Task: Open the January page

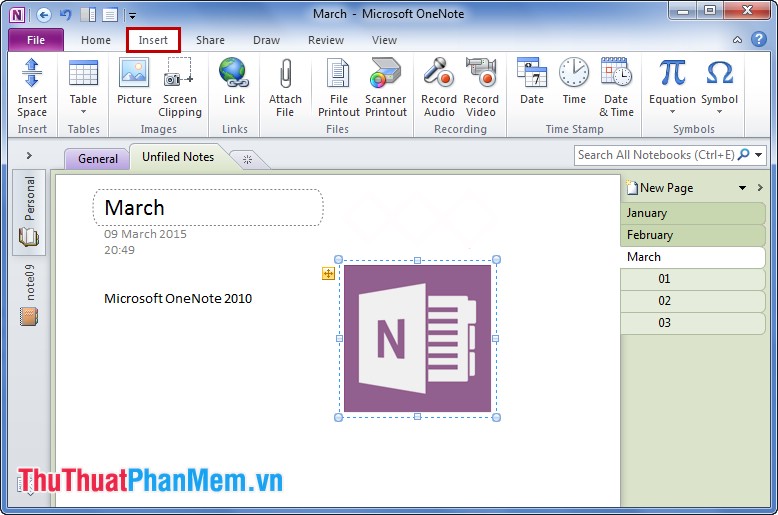Action: (693, 213)
